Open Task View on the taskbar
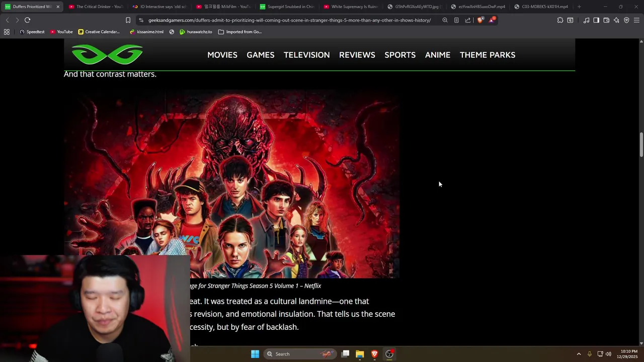This screenshot has width=644, height=362. 346,354
